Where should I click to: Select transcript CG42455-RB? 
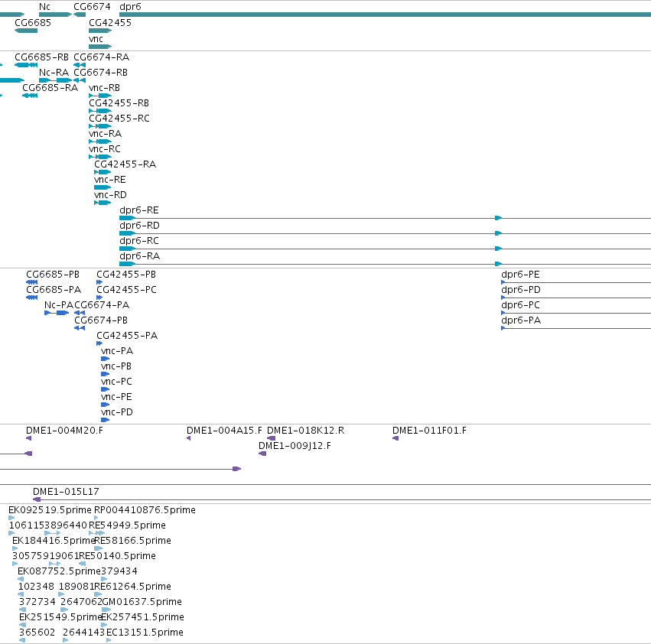119,103
